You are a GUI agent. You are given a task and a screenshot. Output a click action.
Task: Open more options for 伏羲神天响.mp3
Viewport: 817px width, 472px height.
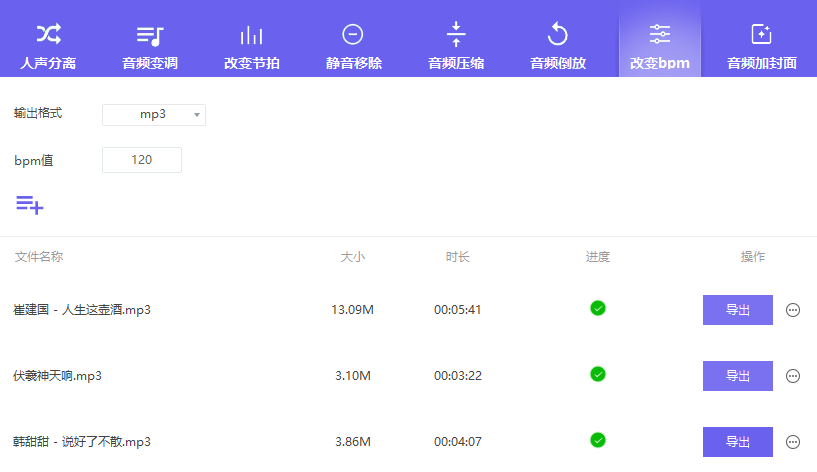tap(793, 376)
